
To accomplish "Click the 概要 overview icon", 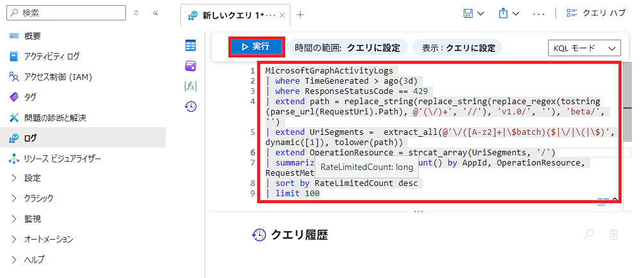I will click(x=14, y=36).
